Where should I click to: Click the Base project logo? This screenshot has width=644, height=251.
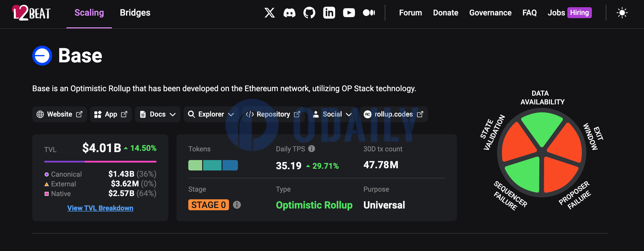click(42, 56)
